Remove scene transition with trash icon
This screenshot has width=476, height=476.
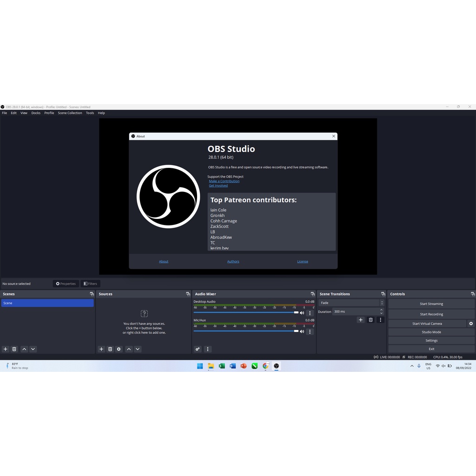[x=370, y=320]
